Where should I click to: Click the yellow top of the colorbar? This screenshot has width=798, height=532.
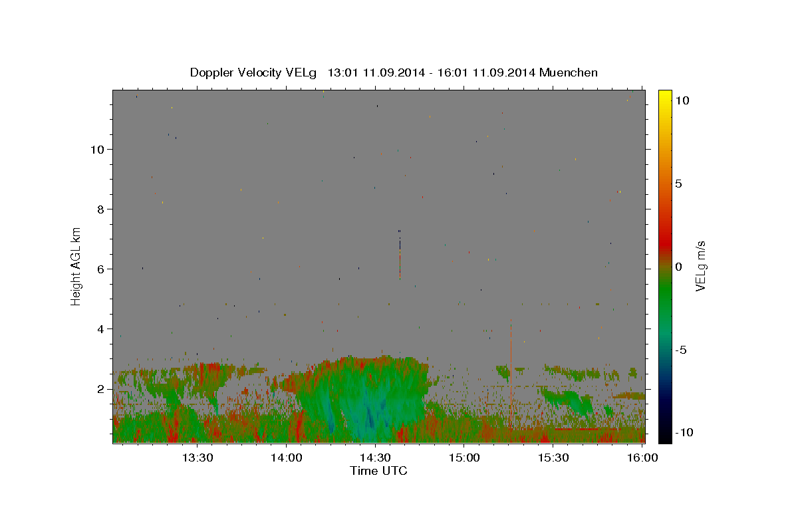[665, 97]
